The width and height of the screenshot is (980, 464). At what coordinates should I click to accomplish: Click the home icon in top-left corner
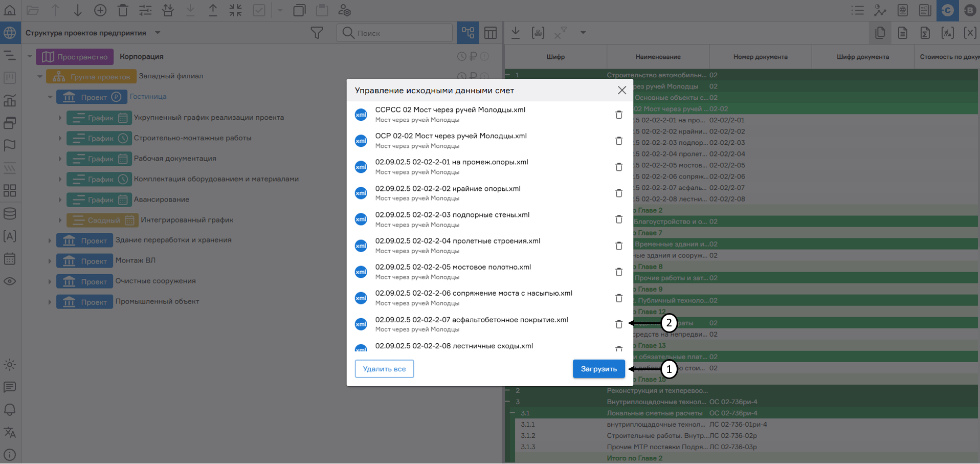pos(10,10)
